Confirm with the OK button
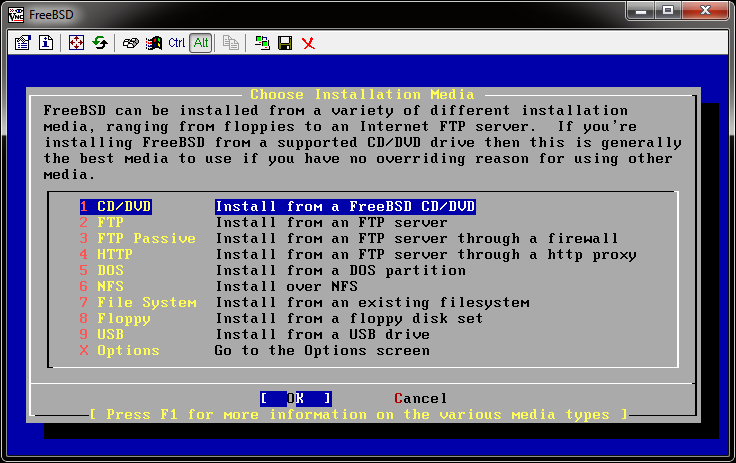Image resolution: width=736 pixels, height=463 pixels. click(x=296, y=399)
